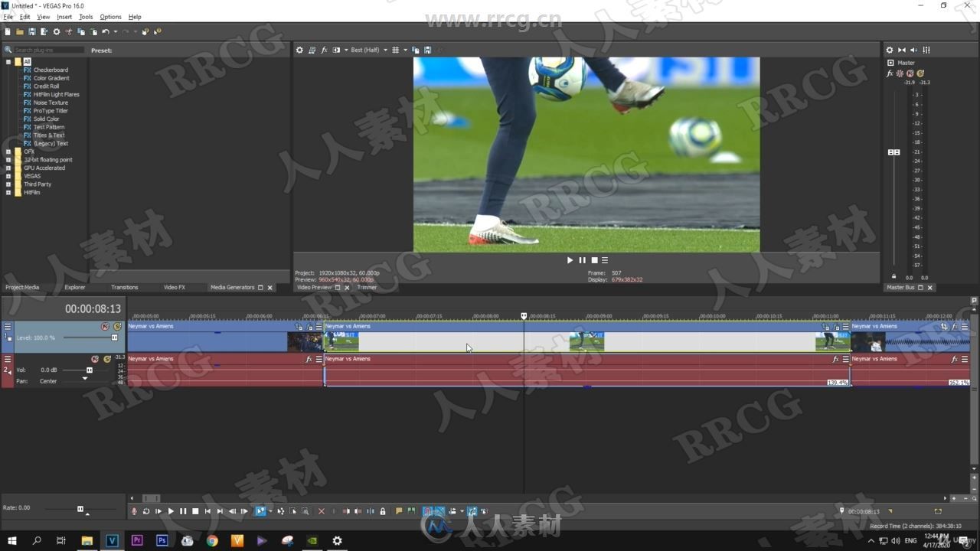Toggle Auto Ripple button
The width and height of the screenshot is (980, 551).
pos(452,511)
